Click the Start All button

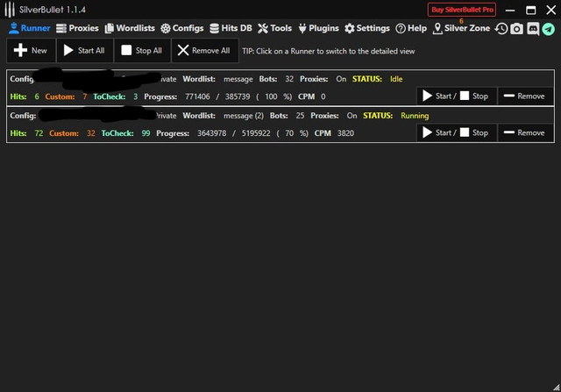pos(84,51)
